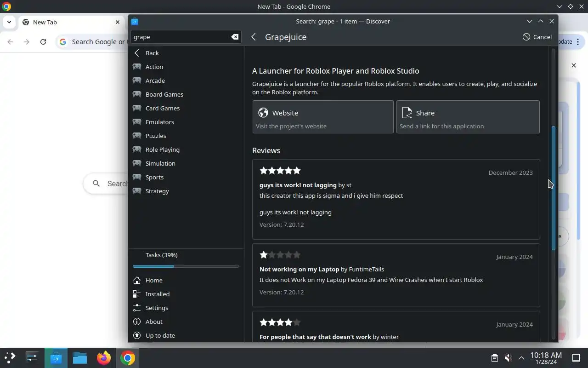The image size is (588, 368).
Task: Click the five-star rating of st's review
Action: [280, 171]
